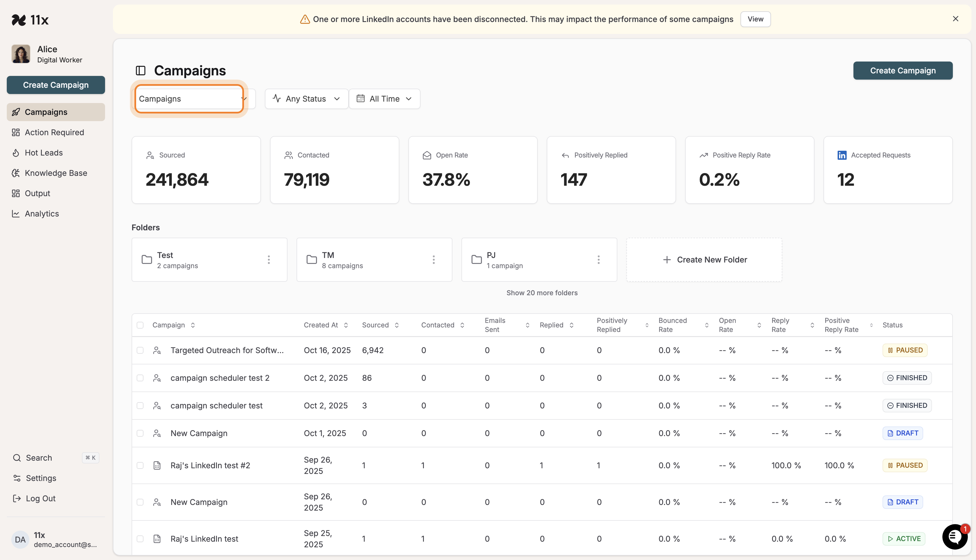The width and height of the screenshot is (976, 560).
Task: Click the Create Campaign button
Action: pyautogui.click(x=903, y=70)
